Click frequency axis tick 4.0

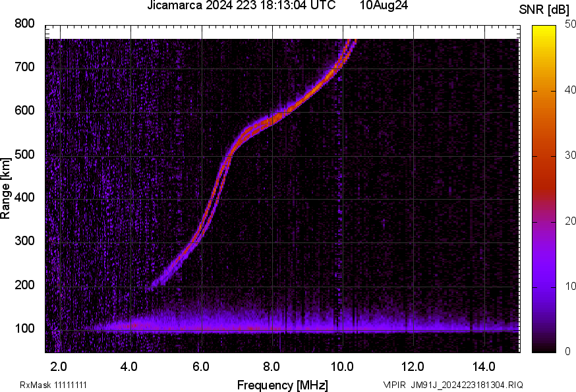click(x=129, y=366)
